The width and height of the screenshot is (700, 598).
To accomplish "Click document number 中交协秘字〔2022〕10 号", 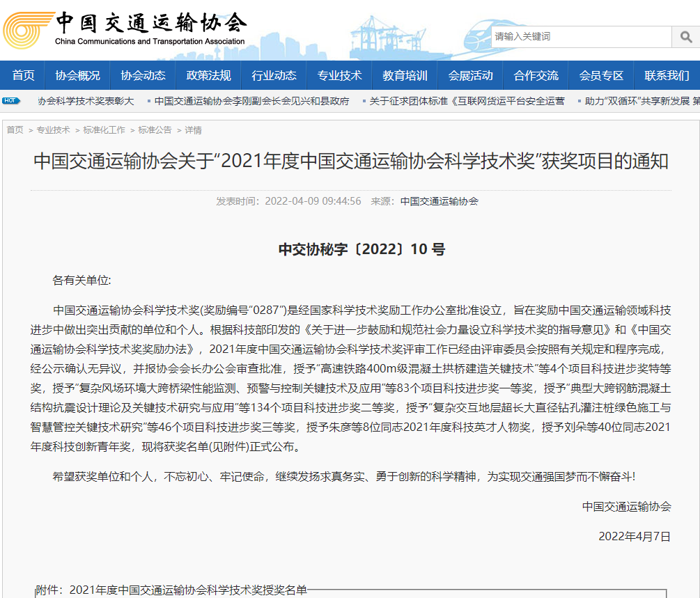I will point(361,249).
